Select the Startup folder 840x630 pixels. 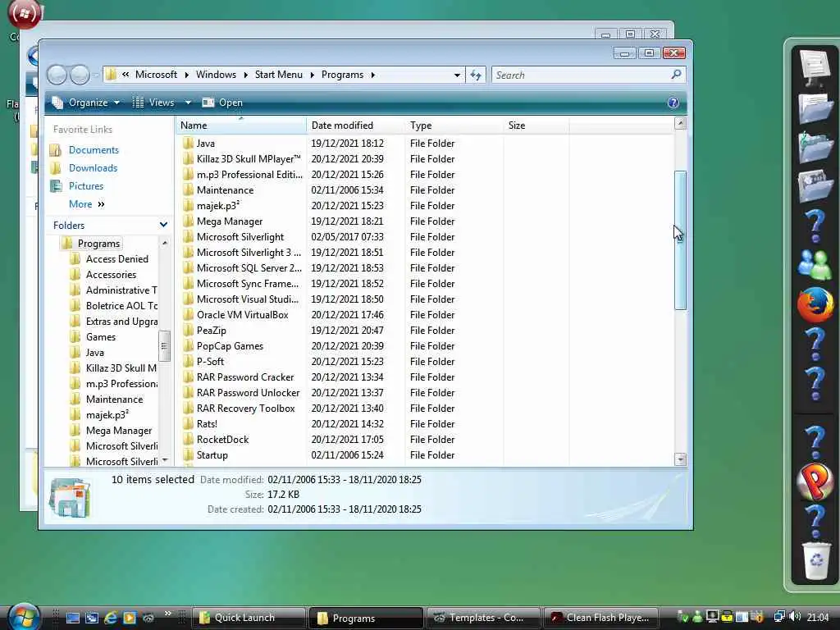pos(212,455)
